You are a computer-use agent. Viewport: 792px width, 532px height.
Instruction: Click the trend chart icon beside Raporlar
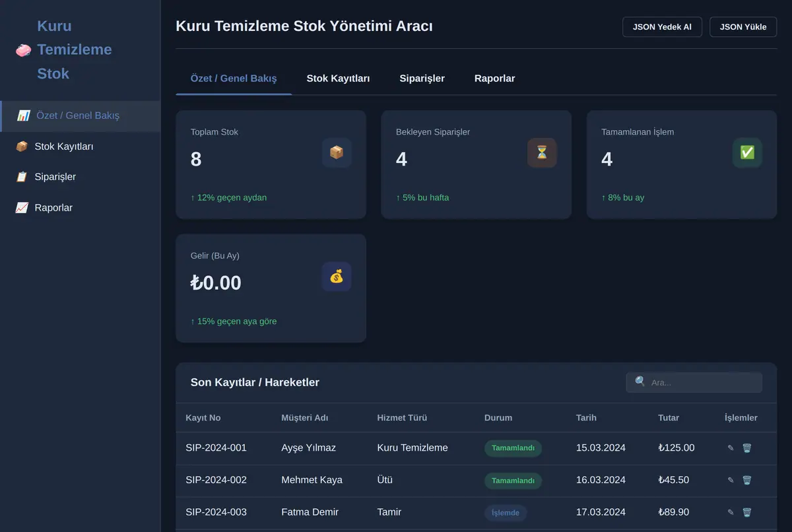pyautogui.click(x=22, y=208)
